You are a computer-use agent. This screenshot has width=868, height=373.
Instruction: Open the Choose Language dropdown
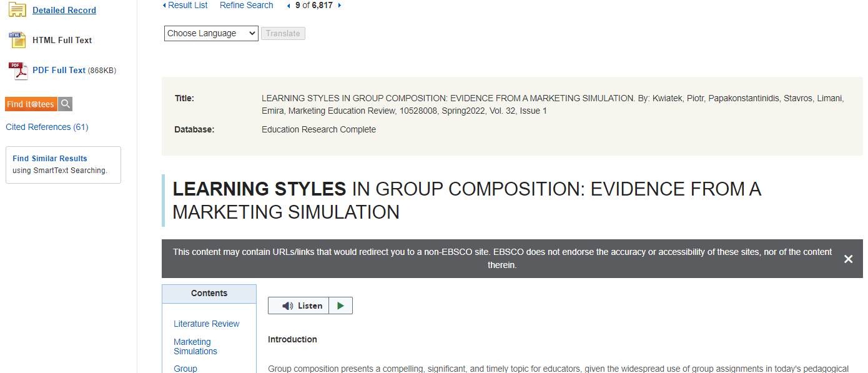click(x=211, y=33)
